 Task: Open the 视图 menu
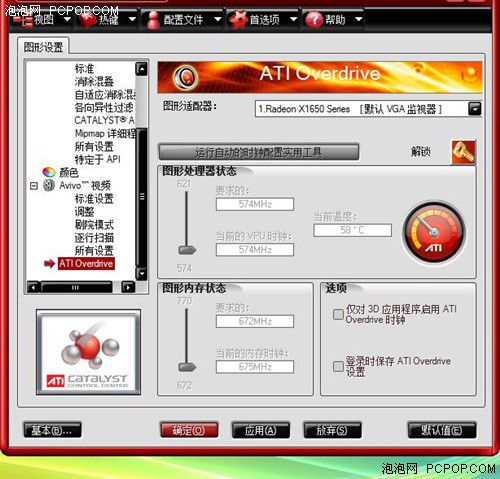[44, 20]
